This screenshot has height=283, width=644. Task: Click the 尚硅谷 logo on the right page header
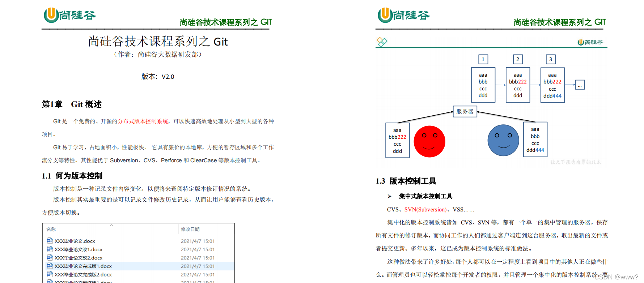[403, 15]
